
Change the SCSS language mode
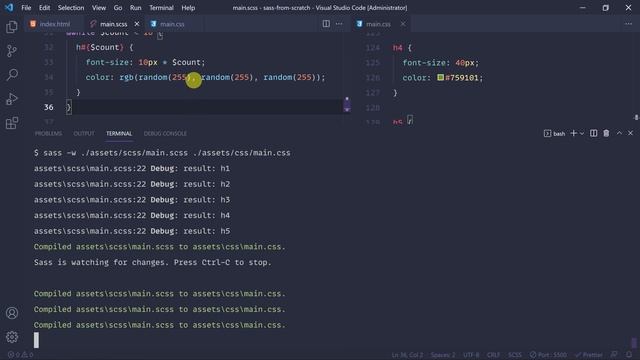coord(515,355)
